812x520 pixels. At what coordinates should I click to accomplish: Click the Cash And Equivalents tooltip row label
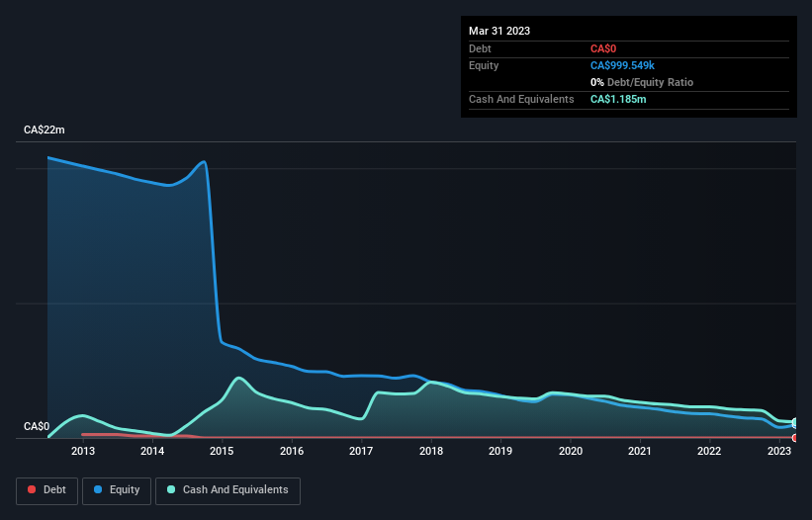click(x=521, y=99)
